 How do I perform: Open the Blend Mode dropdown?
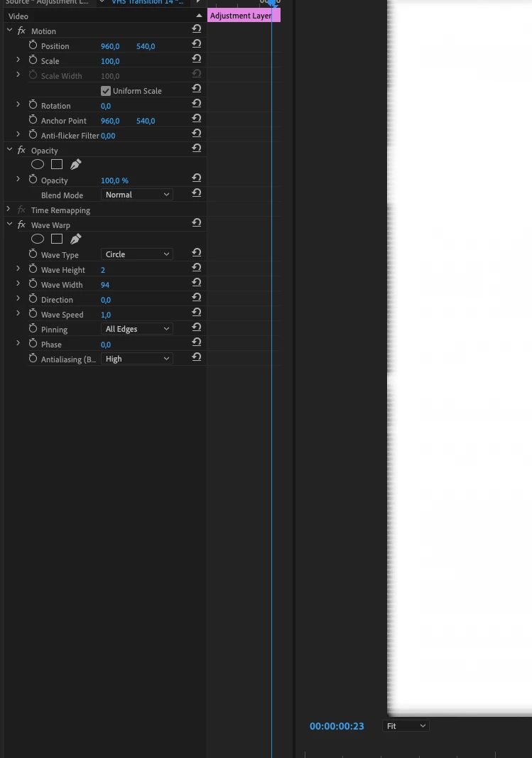tap(137, 195)
